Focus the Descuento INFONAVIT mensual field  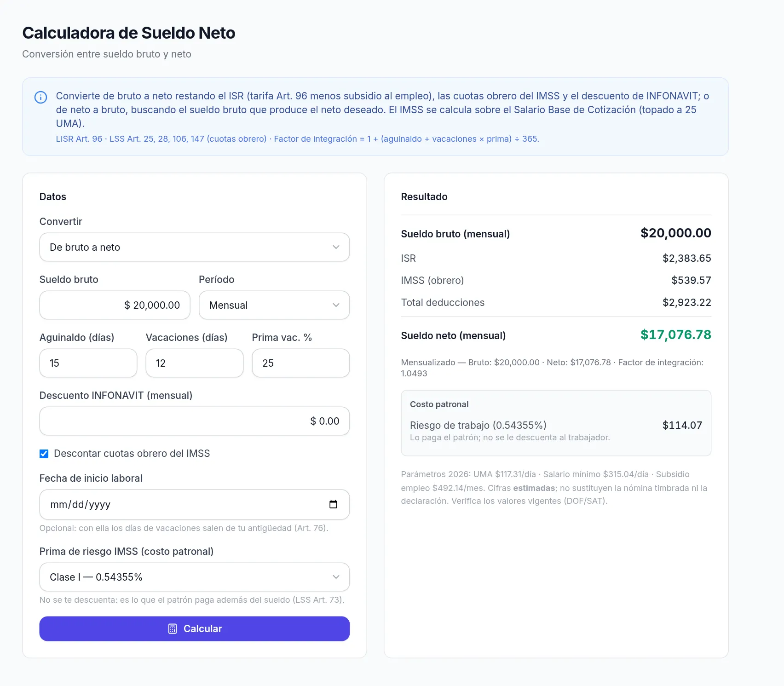pyautogui.click(x=195, y=421)
